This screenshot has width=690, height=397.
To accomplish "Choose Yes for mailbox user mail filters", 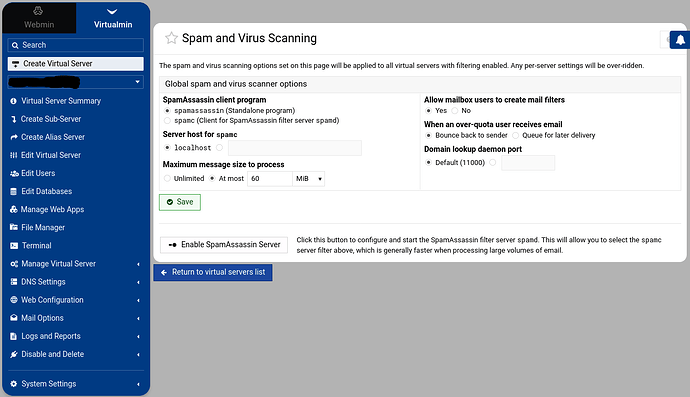I will pos(428,111).
